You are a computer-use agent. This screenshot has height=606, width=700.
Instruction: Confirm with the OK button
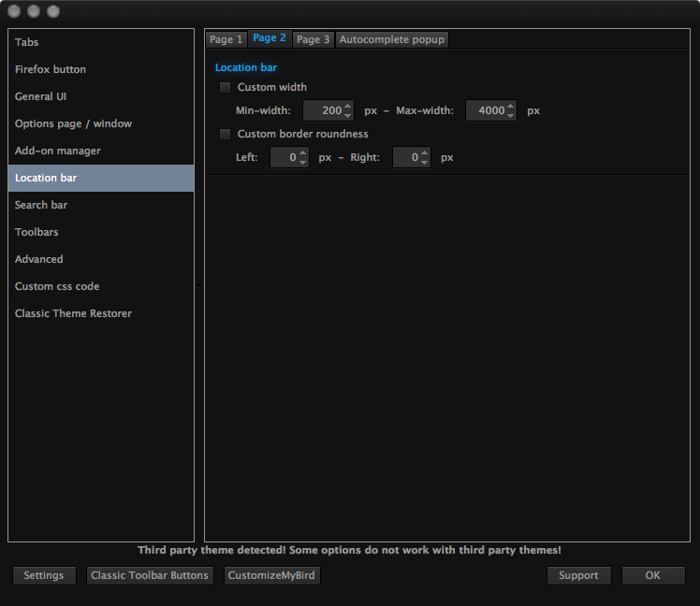652,575
